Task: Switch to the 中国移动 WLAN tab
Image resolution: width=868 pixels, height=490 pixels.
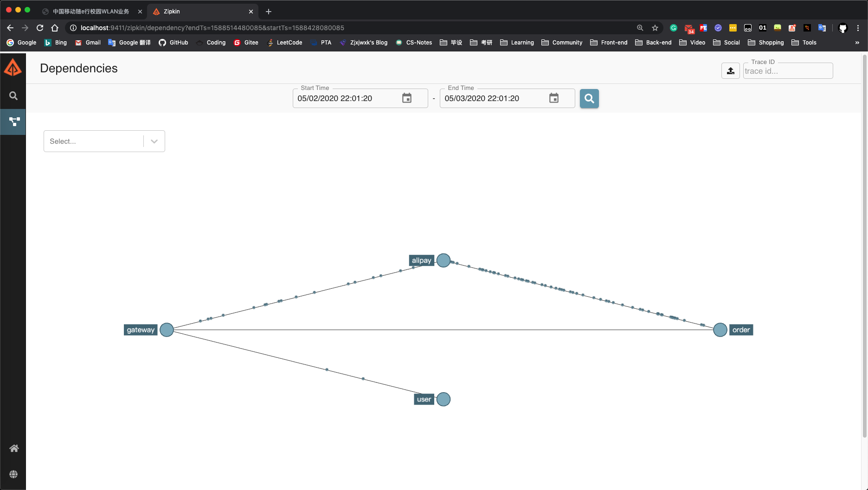Action: pos(91,11)
